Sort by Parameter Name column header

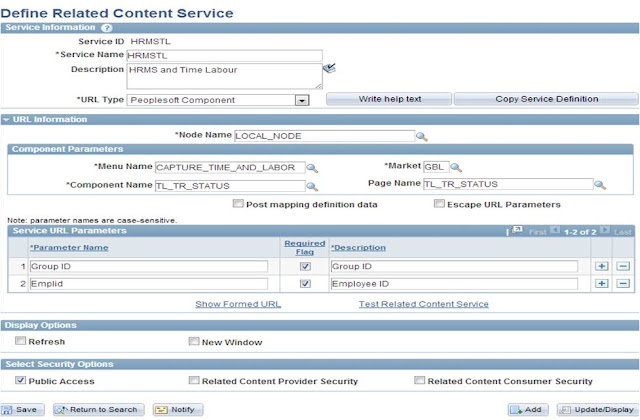69,247
